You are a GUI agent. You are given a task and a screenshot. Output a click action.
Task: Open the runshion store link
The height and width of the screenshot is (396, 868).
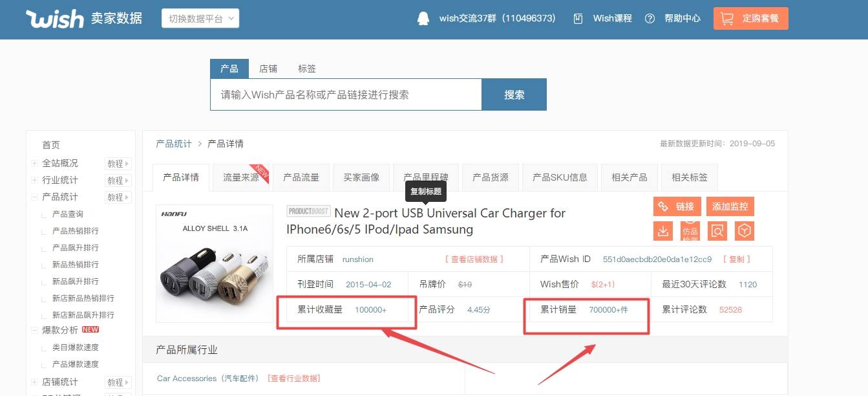(x=358, y=259)
